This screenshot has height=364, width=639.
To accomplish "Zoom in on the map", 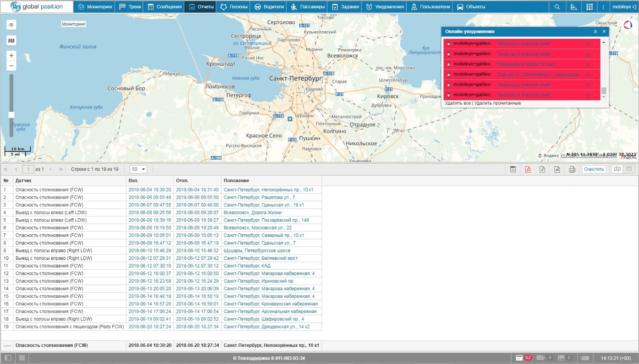I will (12, 55).
